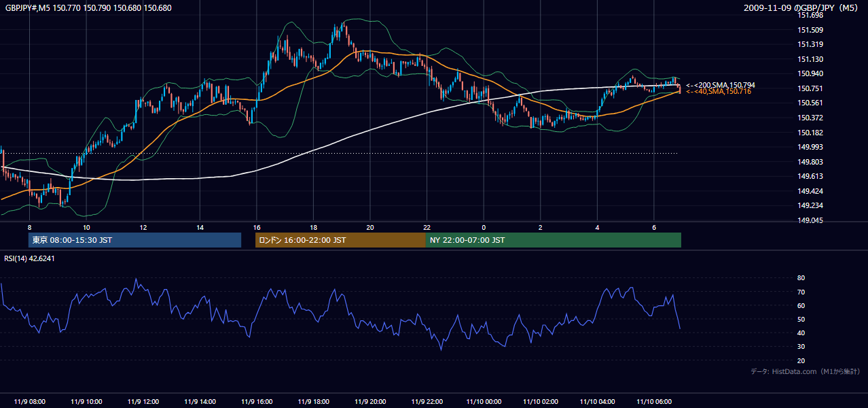Click price axis value 150.940
This screenshot has height=408, width=868.
point(810,73)
